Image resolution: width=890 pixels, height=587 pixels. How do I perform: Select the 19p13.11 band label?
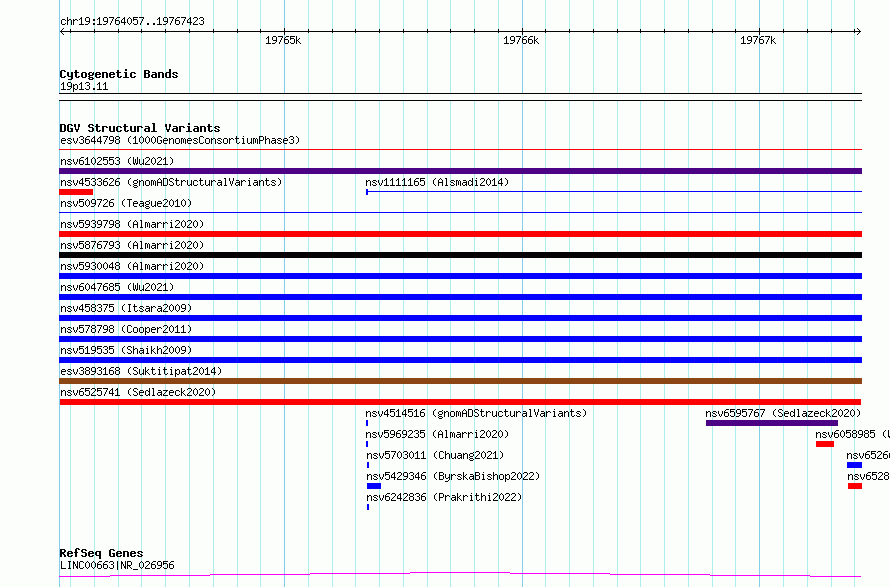[84, 86]
